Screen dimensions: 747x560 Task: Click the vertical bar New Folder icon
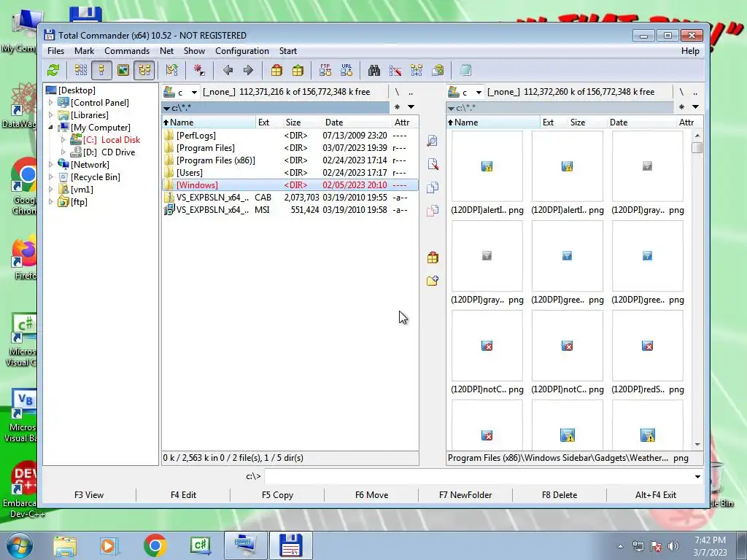point(432,281)
